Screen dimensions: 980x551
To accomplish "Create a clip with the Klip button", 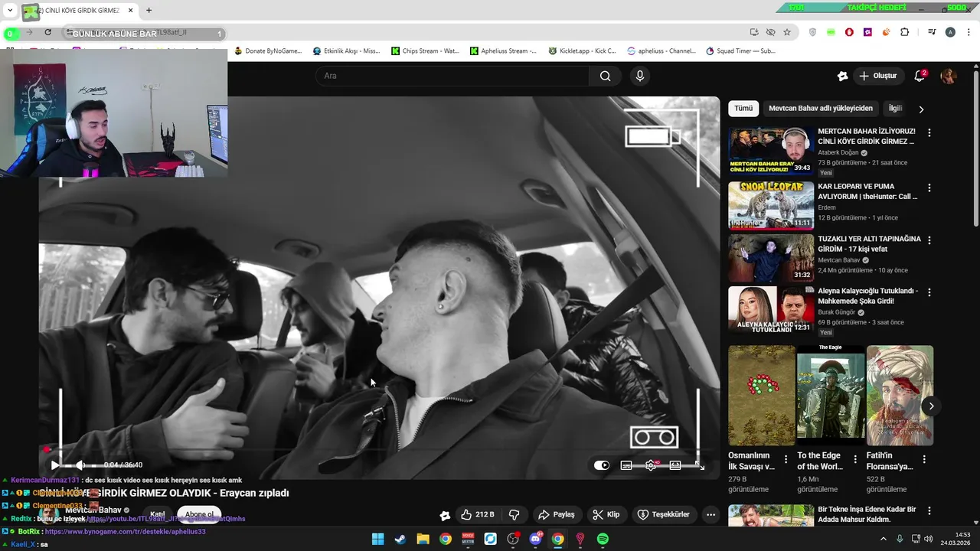I will pos(606,514).
